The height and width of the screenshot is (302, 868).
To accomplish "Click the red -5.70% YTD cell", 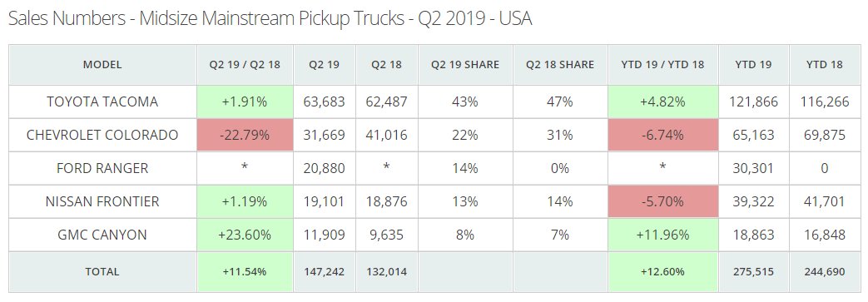I will 662,201.
